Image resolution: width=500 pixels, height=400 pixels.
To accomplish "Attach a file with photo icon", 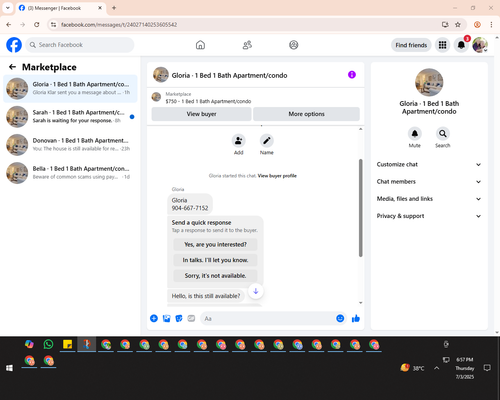I will [166, 318].
